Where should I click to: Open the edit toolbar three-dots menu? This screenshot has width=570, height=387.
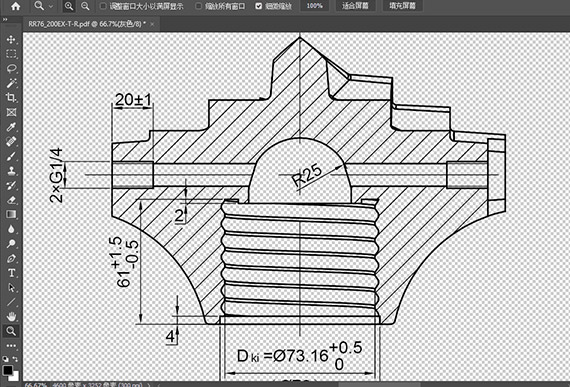click(x=11, y=345)
